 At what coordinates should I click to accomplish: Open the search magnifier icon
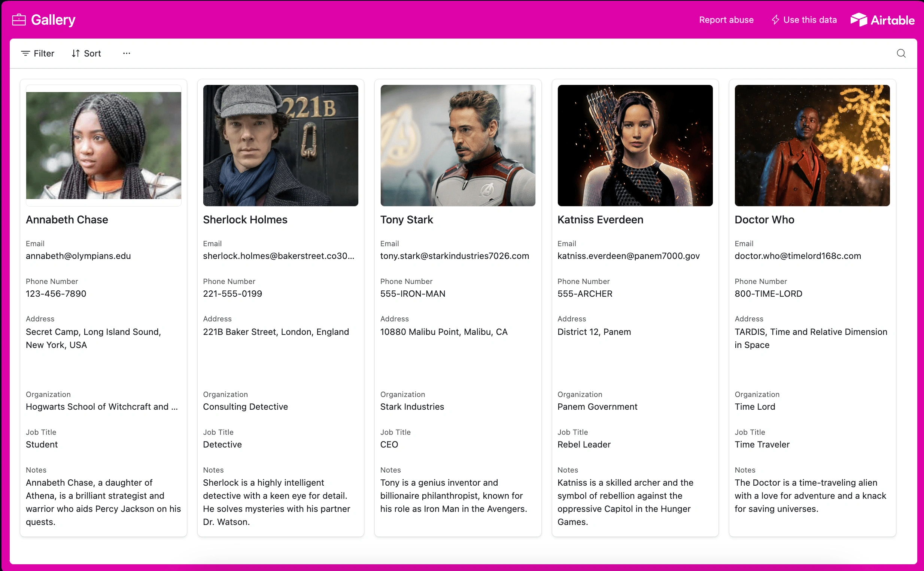pos(901,53)
